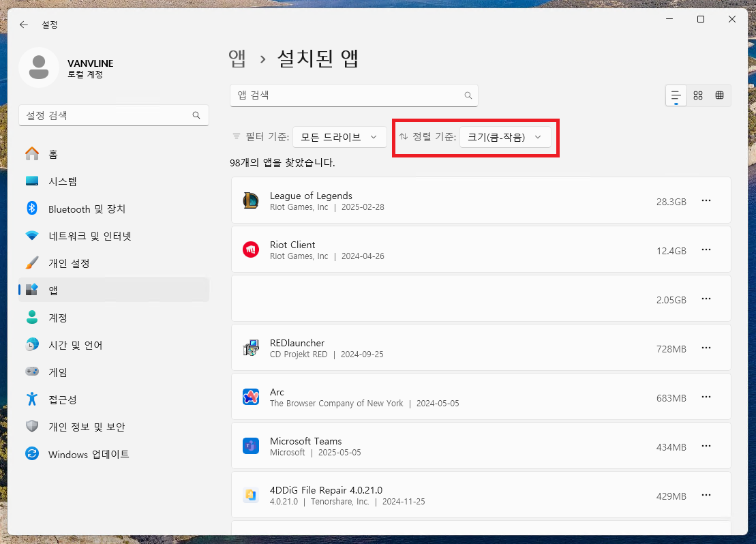Open more options for 4DDiG File Repair
Screen dimensions: 756x544
(706, 496)
